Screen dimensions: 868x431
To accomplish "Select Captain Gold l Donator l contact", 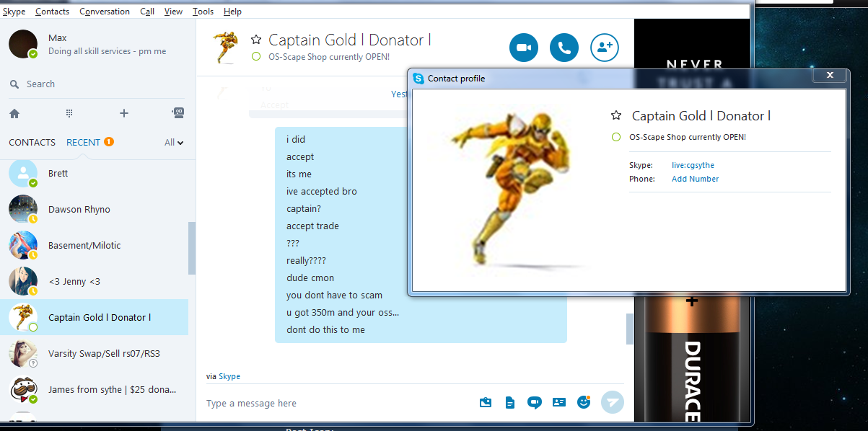I will (94, 317).
